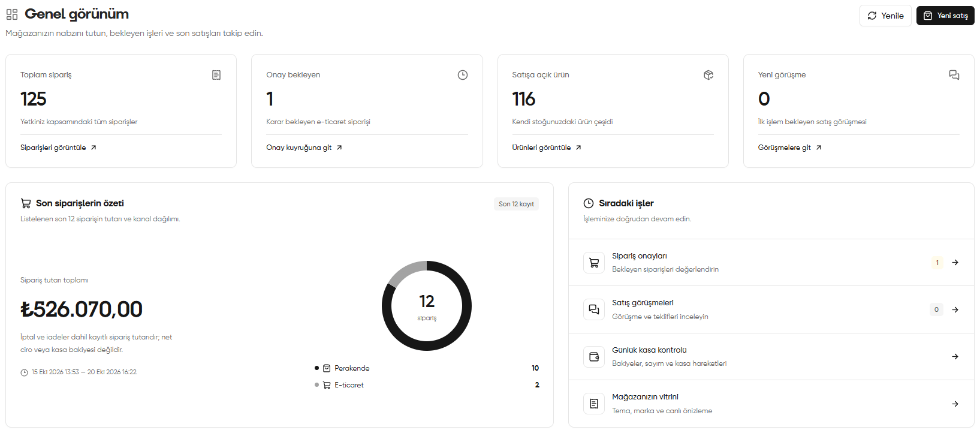Click the Perakende count value 10
This screenshot has height=433, width=980.
pos(535,368)
